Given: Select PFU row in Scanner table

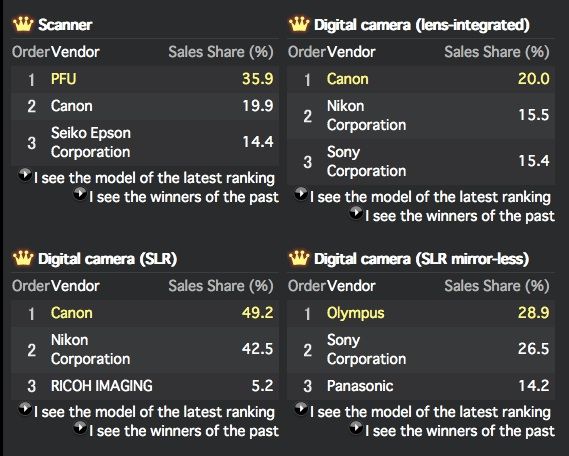Looking at the screenshot, I should (145, 79).
